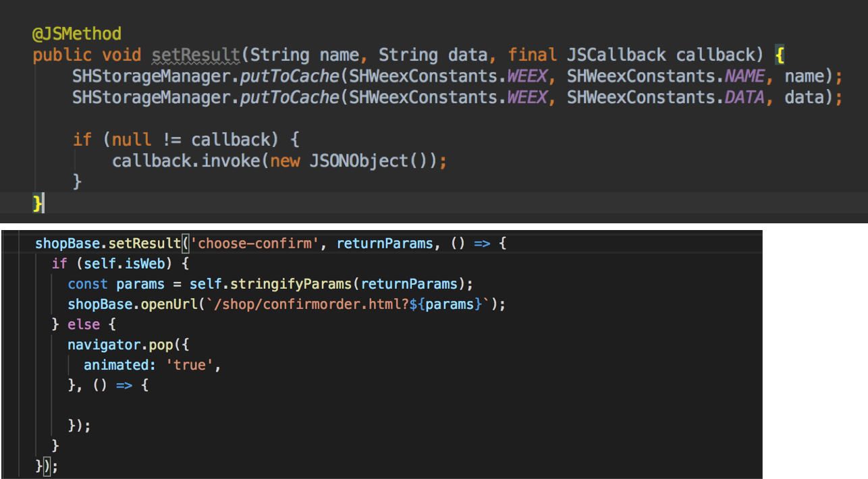The height and width of the screenshot is (479, 868).
Task: Click the 'else' keyword
Action: coord(84,325)
